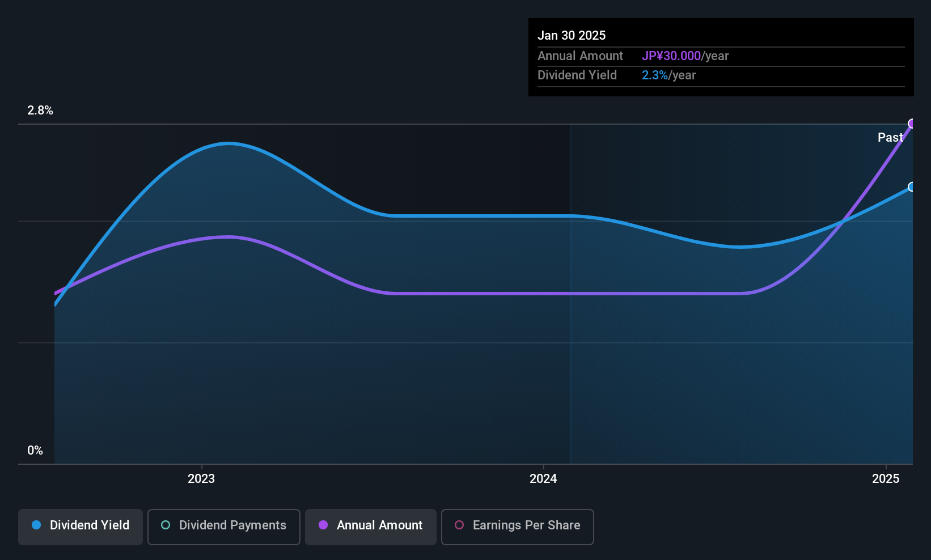Toggle the Dividend Yield series

click(81, 527)
